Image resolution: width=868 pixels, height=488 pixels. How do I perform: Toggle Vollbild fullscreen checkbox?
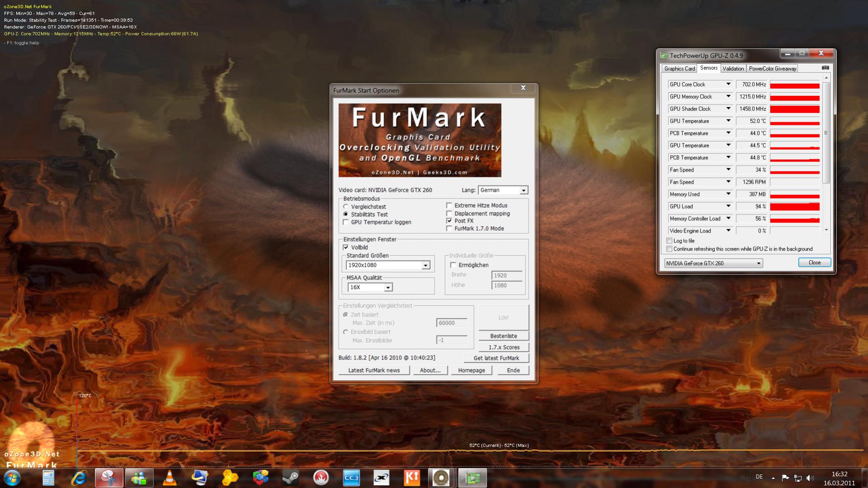click(346, 247)
